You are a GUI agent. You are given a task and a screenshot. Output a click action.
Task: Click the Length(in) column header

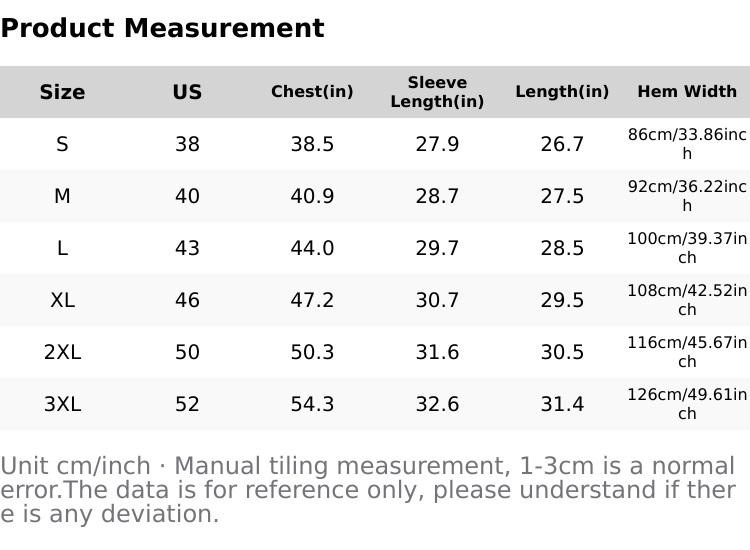pos(562,92)
